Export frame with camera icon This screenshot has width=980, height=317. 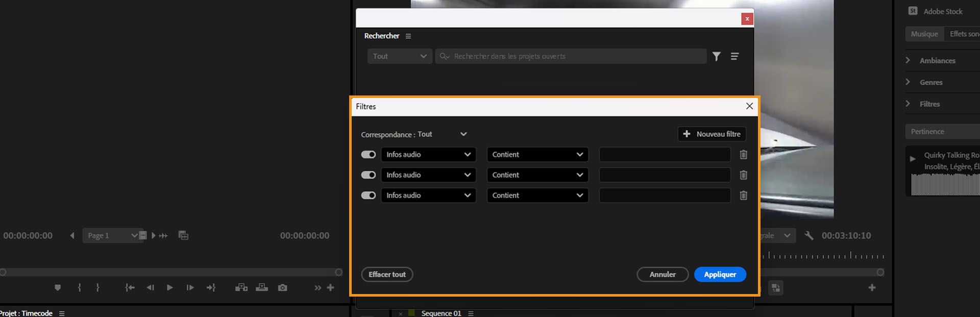click(282, 288)
